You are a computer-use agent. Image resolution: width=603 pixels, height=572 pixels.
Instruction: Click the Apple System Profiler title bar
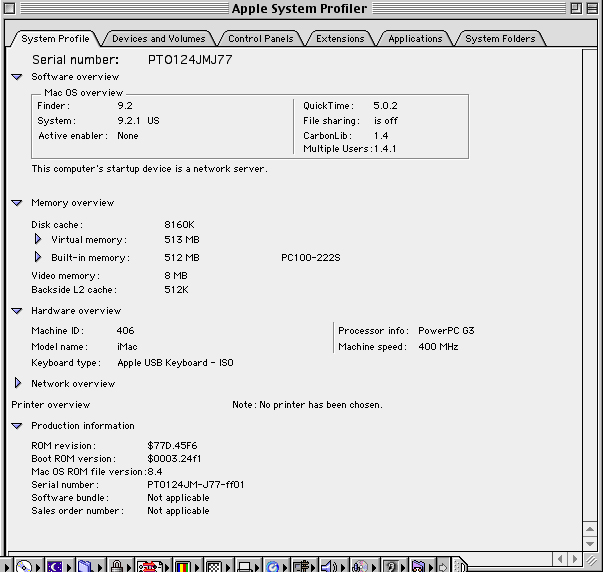click(x=299, y=8)
